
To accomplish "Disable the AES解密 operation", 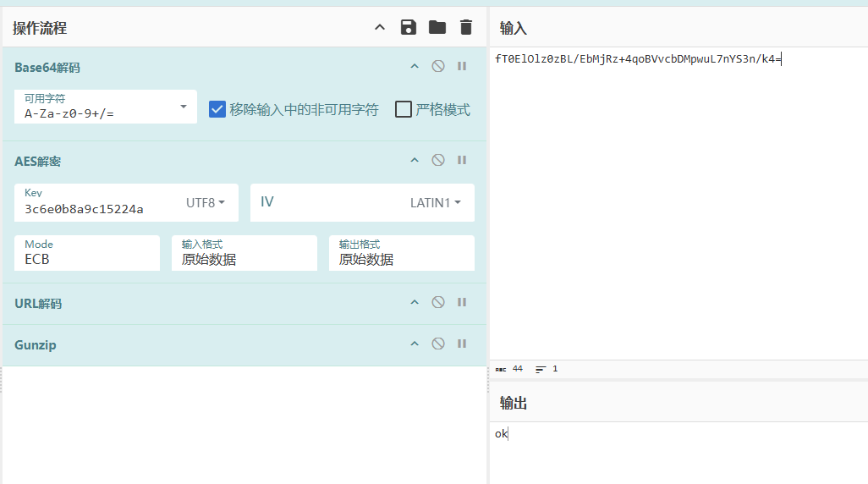I will point(438,161).
